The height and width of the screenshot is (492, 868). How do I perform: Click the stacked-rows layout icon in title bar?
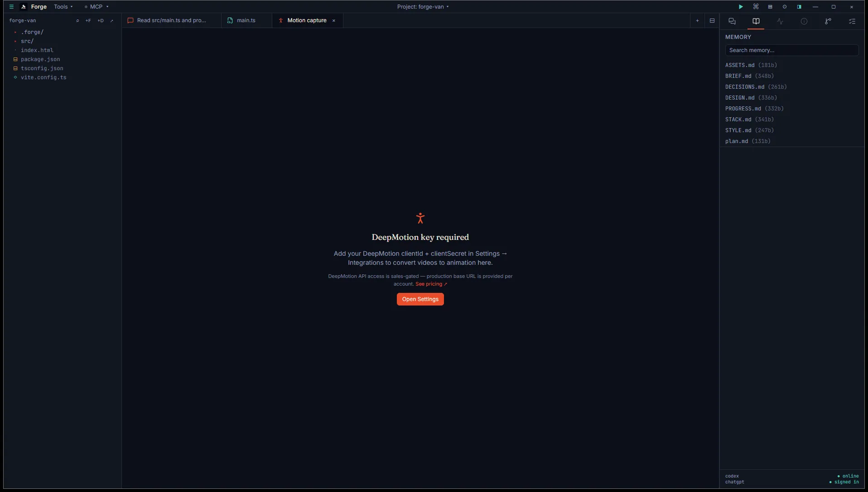(x=770, y=7)
